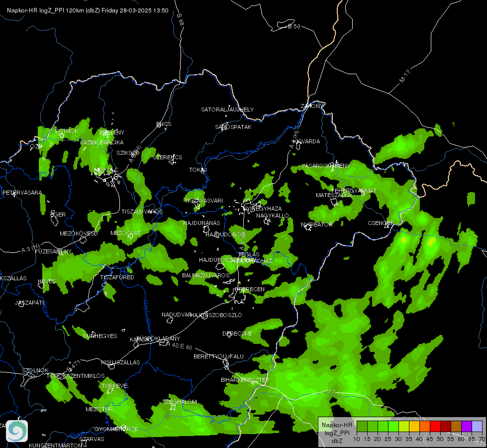Screen dimensions: 487x448
Task: Select the SZARVAS label
Action: click(92, 439)
